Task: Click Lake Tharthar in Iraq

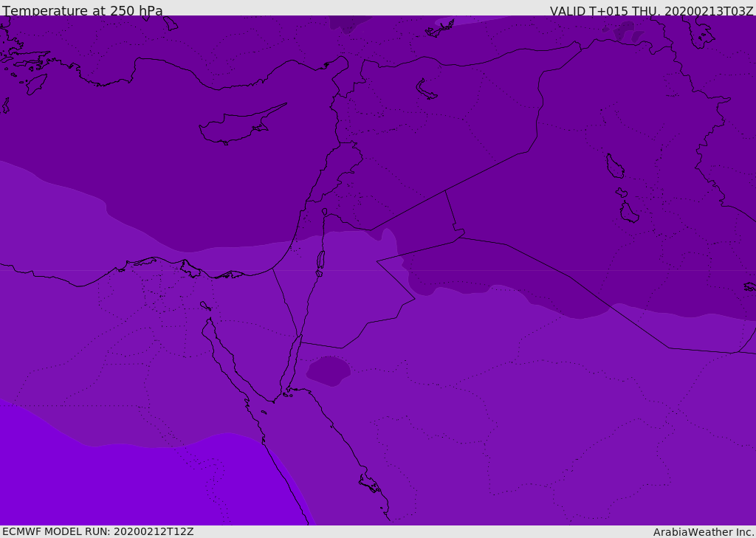Action: coord(614,166)
